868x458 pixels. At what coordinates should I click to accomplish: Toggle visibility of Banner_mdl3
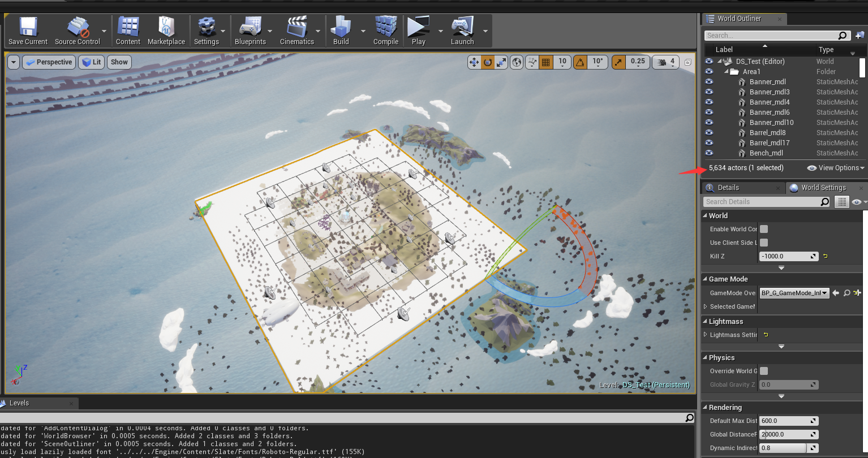[709, 92]
